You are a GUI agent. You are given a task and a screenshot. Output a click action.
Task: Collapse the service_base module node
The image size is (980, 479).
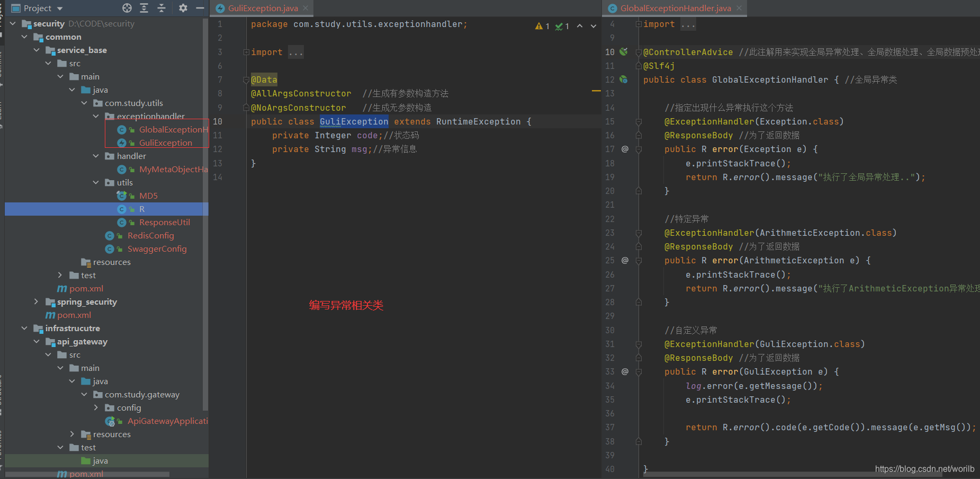pos(37,50)
